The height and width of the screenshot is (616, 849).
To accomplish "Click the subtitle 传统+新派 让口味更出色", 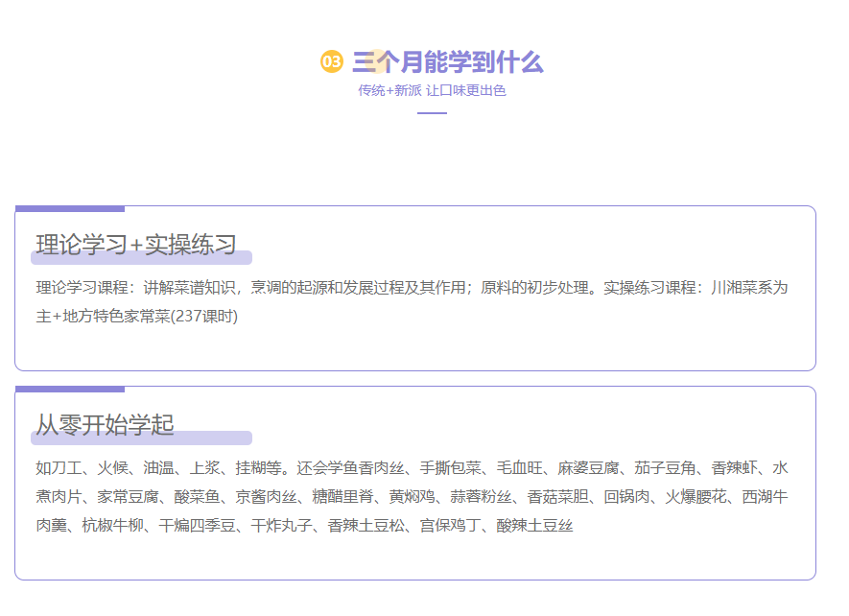I will [x=432, y=91].
